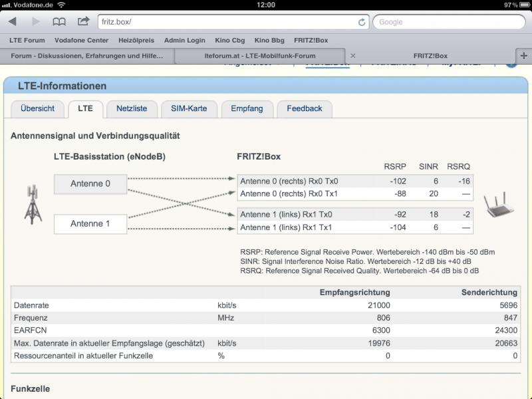The image size is (532, 399).
Task: Open the Empfang tab
Action: (247, 108)
